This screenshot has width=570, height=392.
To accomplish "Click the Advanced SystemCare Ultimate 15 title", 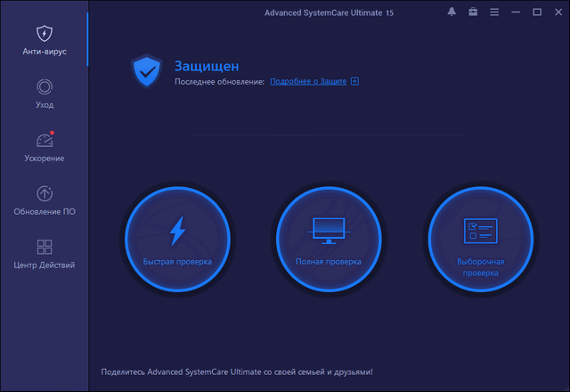I will [329, 12].
